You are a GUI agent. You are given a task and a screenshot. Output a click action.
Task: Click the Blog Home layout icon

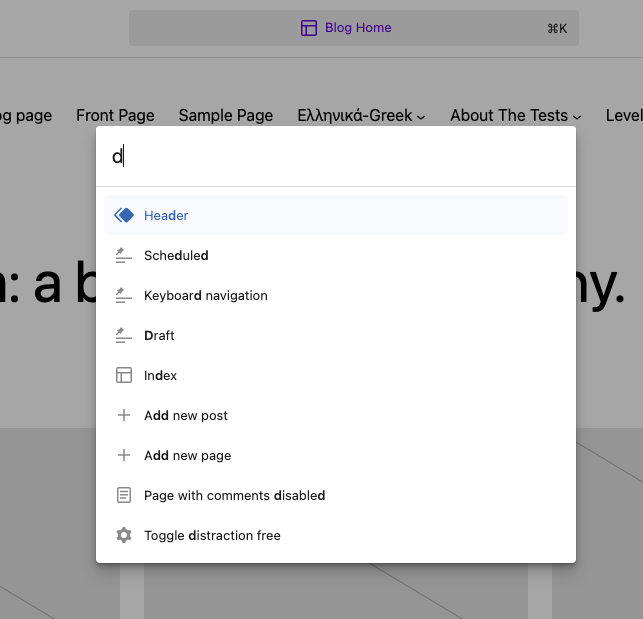pos(309,28)
